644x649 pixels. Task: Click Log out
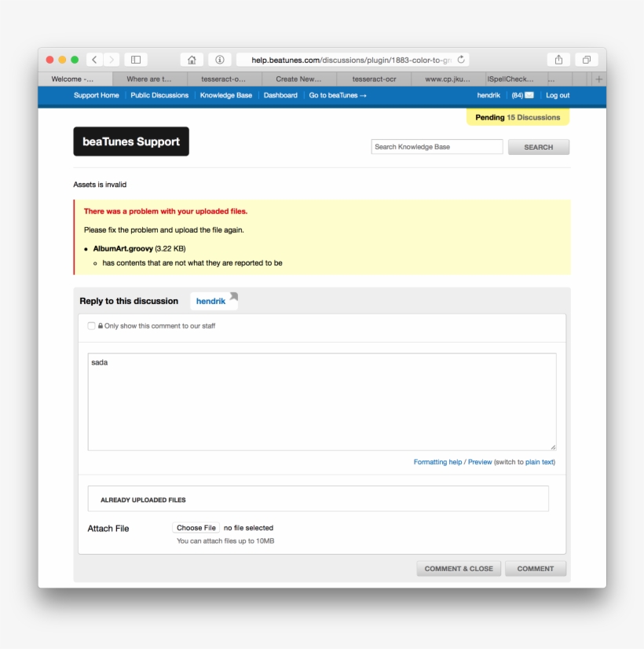pyautogui.click(x=558, y=95)
